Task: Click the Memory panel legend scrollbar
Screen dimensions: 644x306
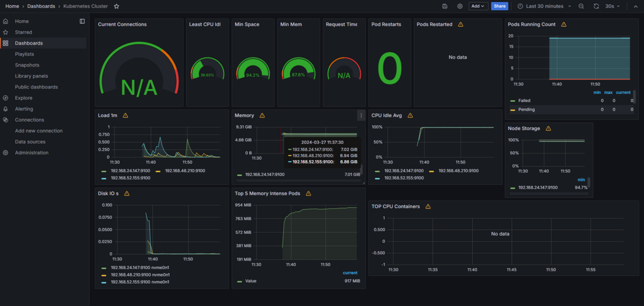Action: 361,170
